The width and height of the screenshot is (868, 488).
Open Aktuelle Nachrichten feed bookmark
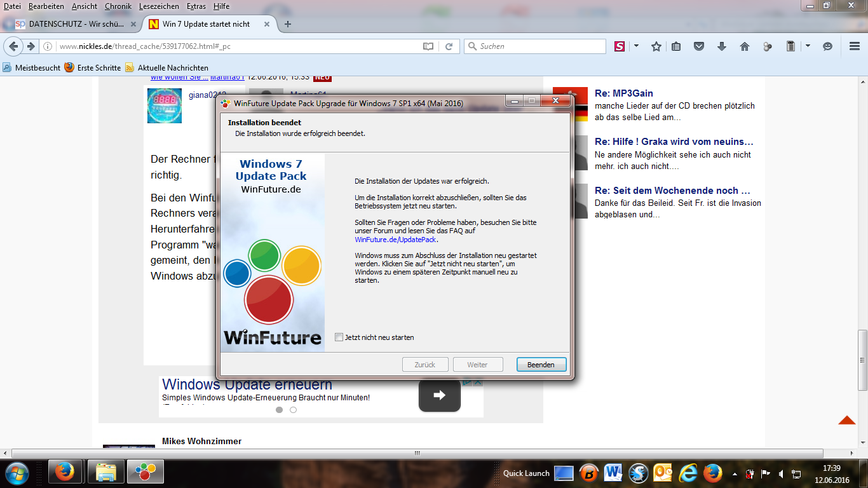click(x=167, y=67)
